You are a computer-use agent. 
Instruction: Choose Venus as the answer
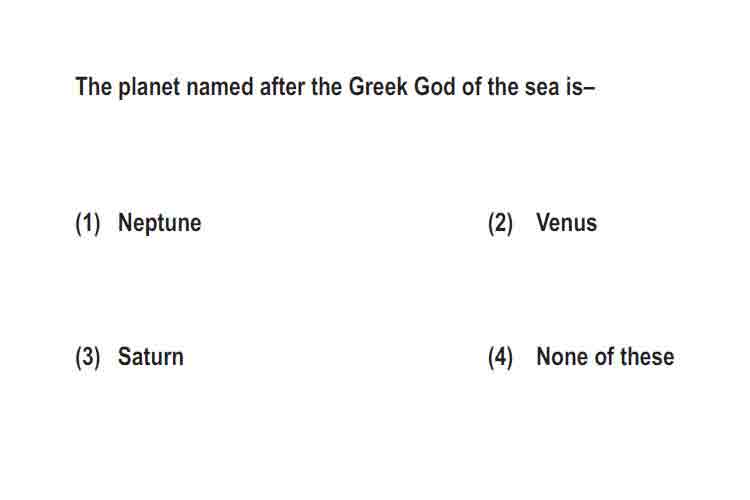(567, 223)
